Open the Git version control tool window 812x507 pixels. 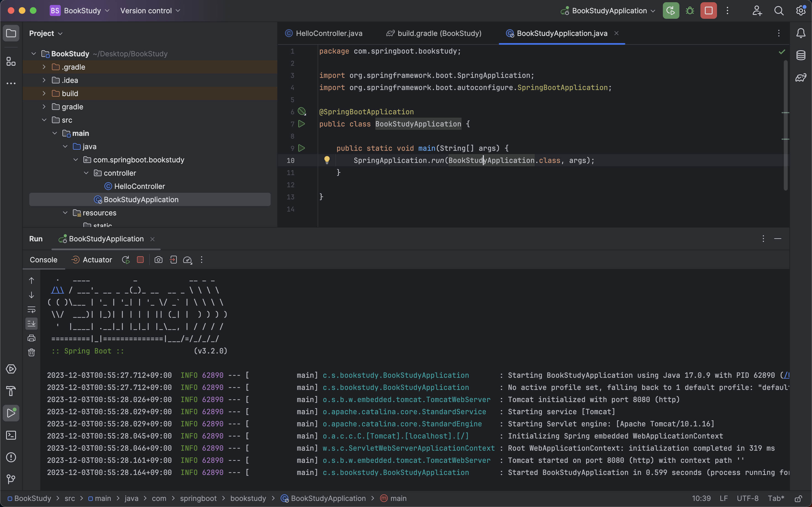pos(11,479)
